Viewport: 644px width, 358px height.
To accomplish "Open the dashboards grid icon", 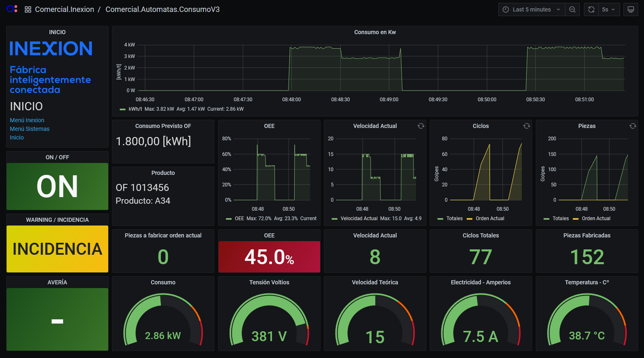I will tap(28, 9).
